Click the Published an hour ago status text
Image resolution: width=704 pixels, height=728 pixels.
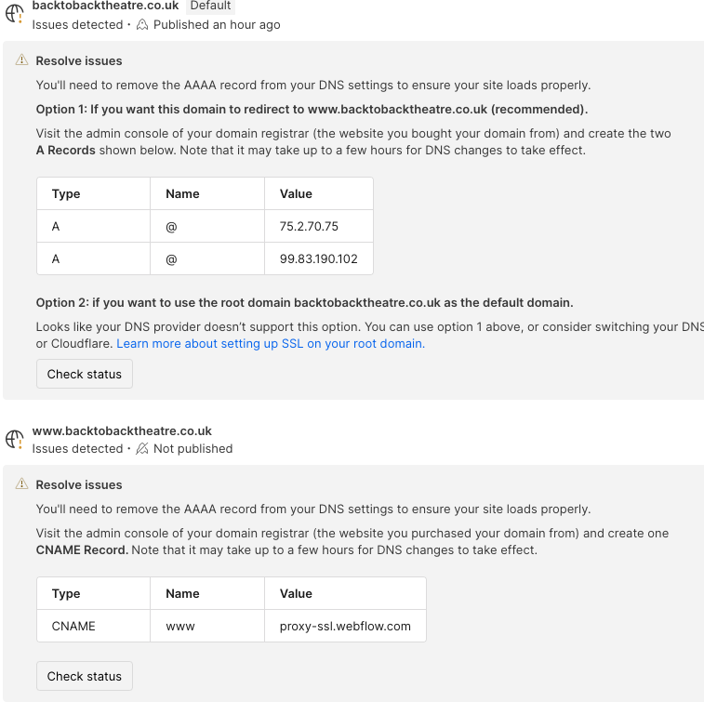tap(217, 25)
